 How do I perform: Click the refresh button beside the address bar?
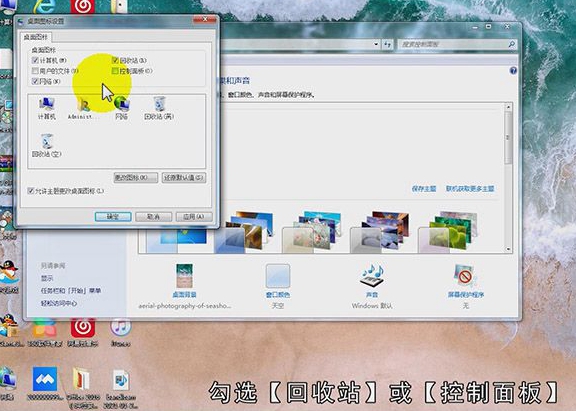click(x=388, y=44)
